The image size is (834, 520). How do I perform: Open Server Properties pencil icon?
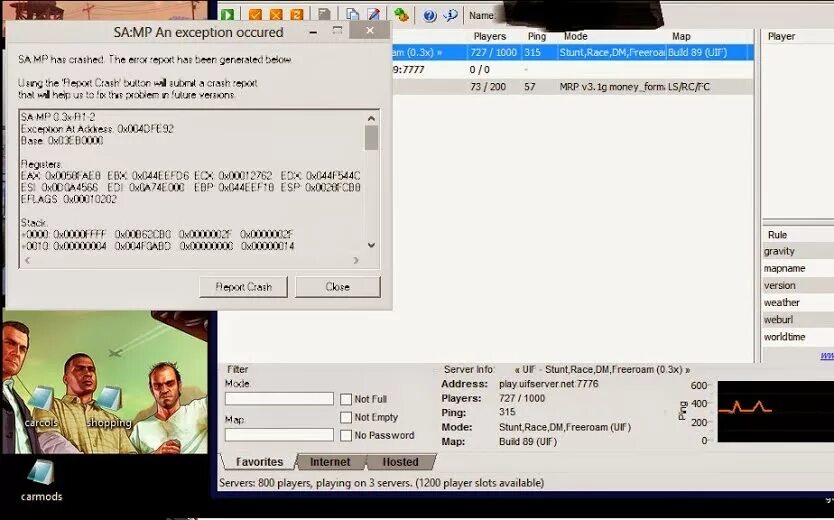point(374,15)
